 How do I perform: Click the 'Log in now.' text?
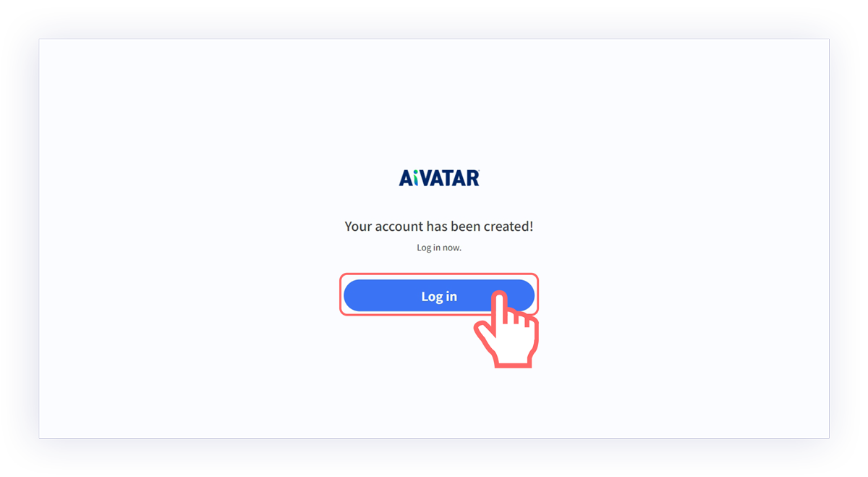point(439,248)
